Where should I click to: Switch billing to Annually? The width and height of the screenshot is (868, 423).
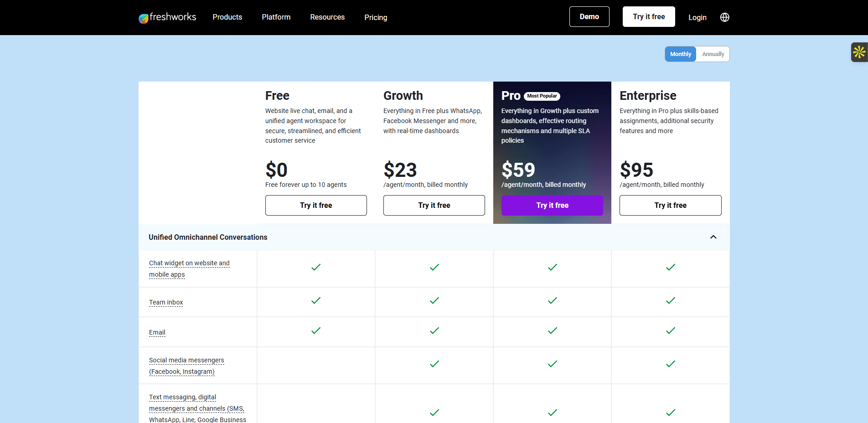(713, 54)
